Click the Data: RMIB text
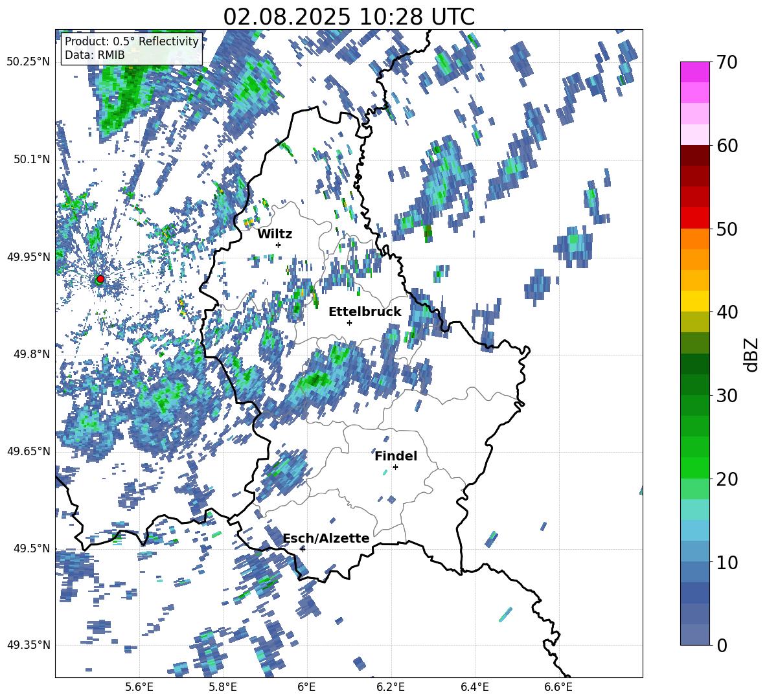 95,55
